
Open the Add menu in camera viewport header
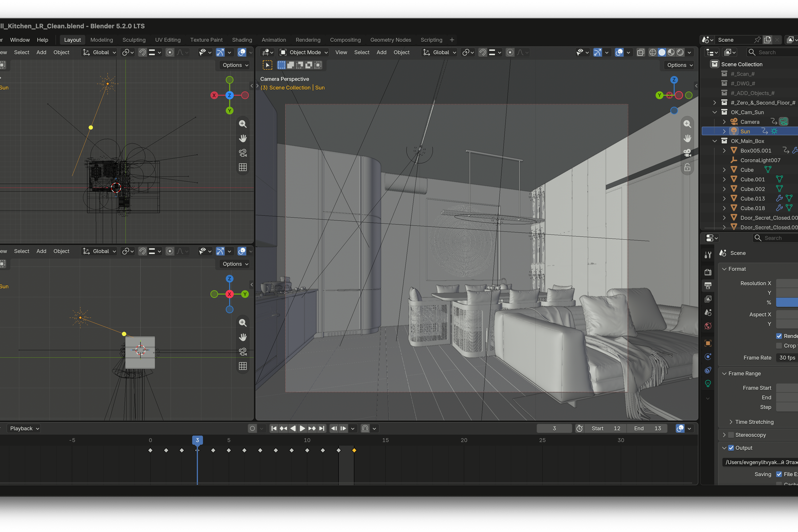tap(381, 52)
